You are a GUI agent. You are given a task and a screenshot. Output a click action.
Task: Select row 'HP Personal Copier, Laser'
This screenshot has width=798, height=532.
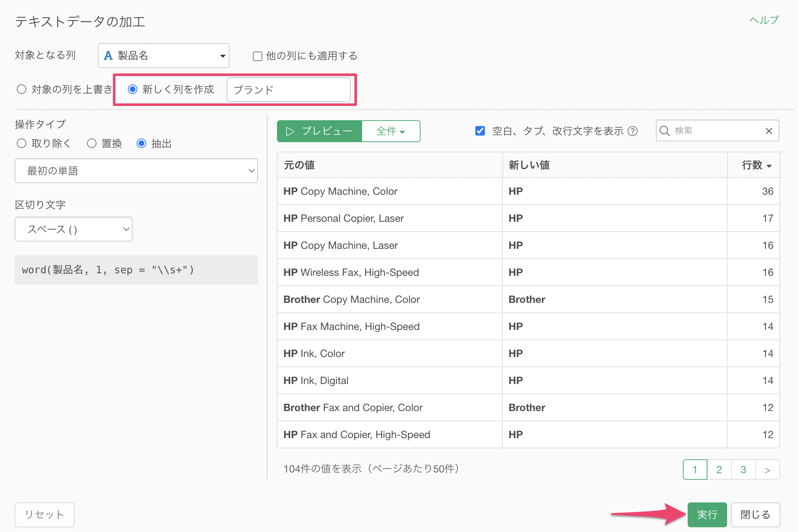pyautogui.click(x=528, y=218)
